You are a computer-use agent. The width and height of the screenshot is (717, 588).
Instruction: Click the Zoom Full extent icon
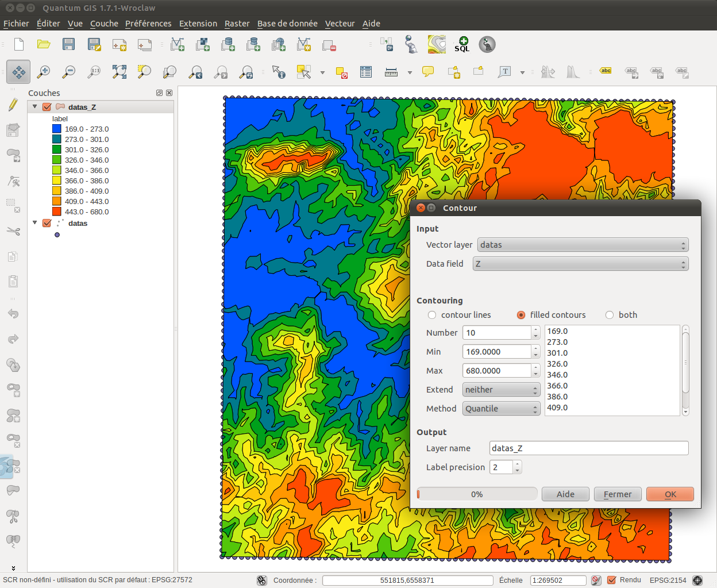(x=119, y=72)
